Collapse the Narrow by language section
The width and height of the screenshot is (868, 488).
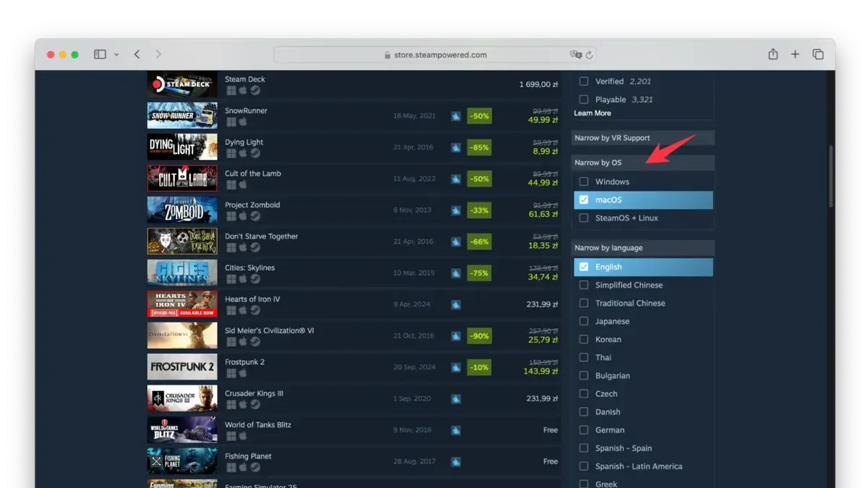(x=643, y=248)
